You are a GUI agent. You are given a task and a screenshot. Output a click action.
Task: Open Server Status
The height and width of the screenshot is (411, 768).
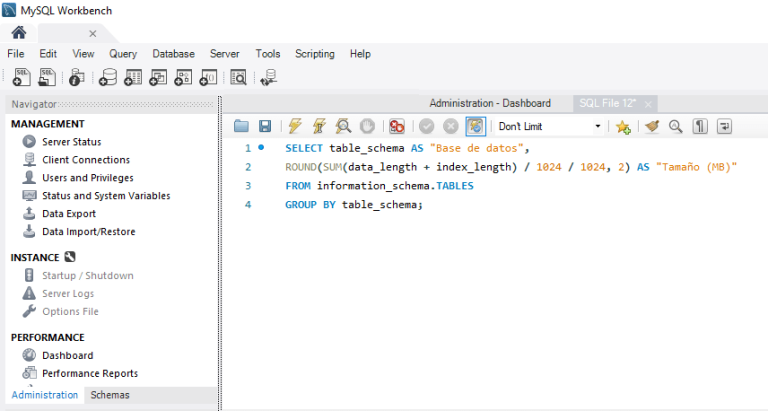[72, 142]
